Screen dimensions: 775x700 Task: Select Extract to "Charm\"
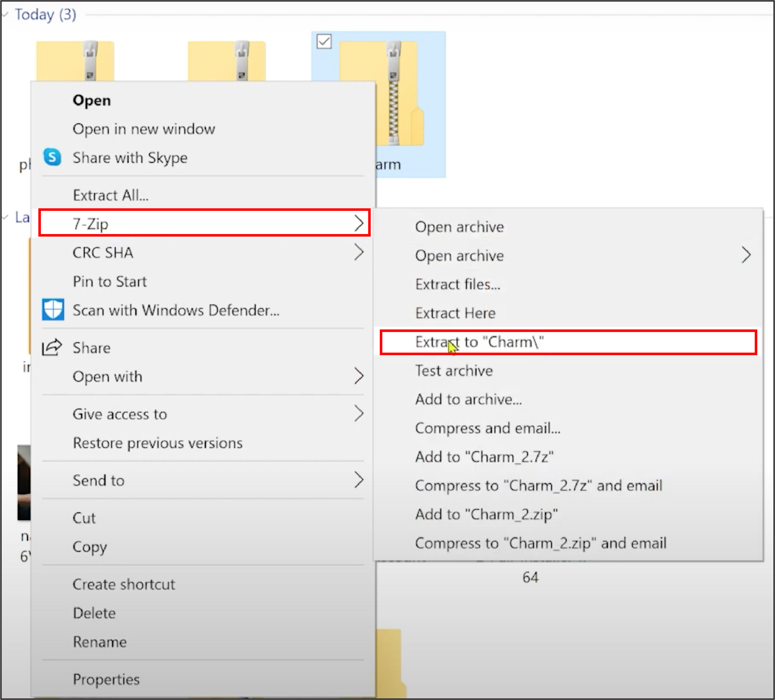click(x=568, y=342)
